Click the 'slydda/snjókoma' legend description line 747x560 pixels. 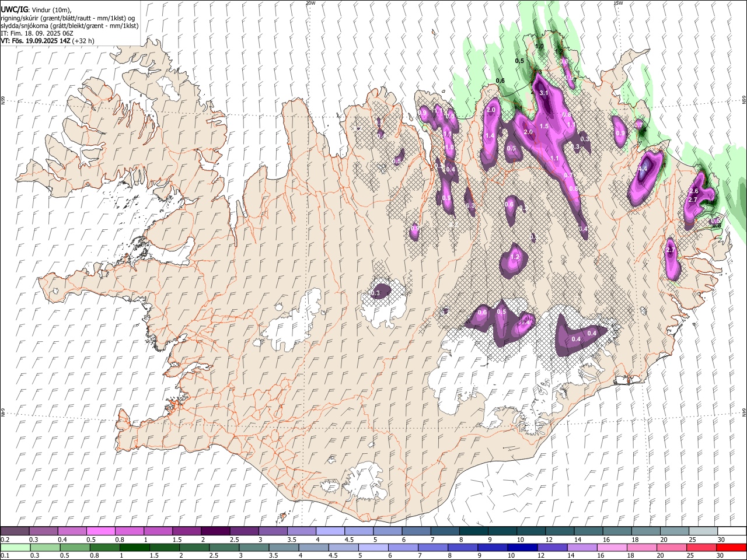click(x=69, y=26)
